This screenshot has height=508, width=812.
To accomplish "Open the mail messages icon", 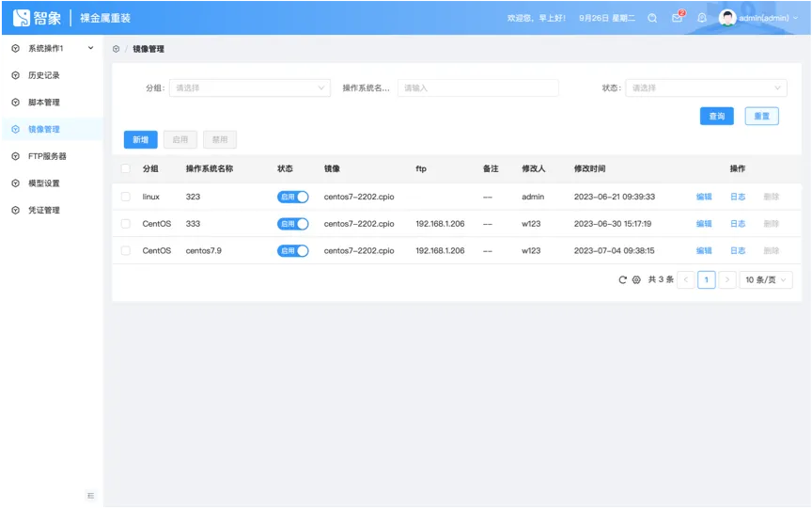I will [677, 18].
